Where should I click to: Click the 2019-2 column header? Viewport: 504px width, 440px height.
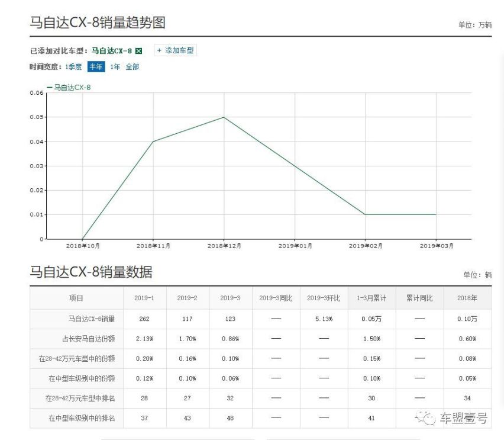pos(188,298)
